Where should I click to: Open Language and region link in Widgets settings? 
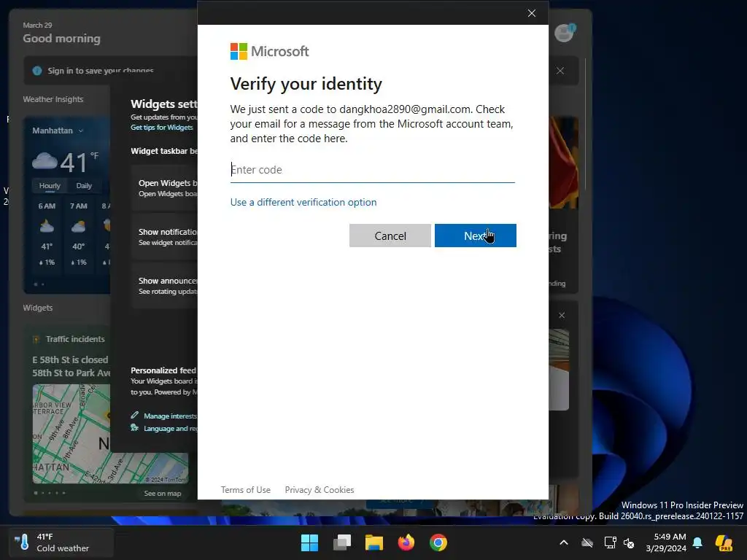click(171, 428)
